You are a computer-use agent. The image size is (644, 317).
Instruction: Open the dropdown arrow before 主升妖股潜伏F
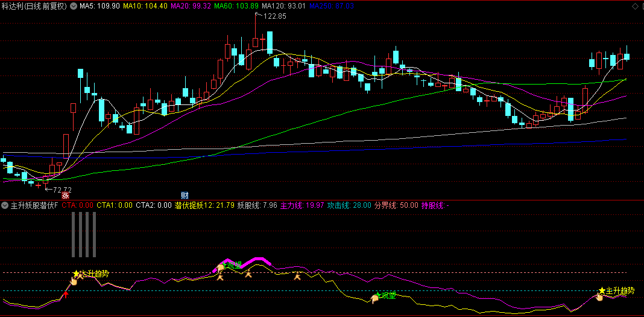(x=5, y=205)
